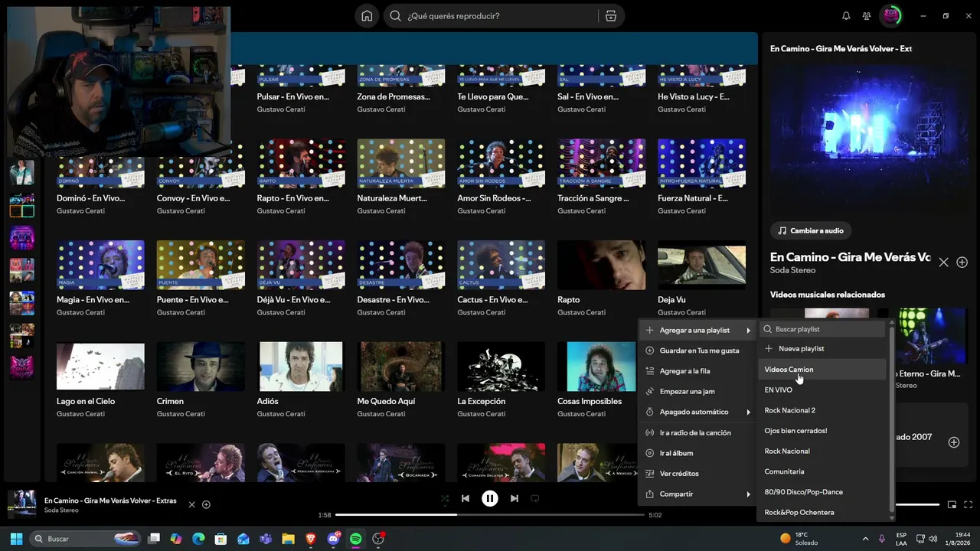This screenshot has height=551, width=980.
Task: Hide the video in the bottom bar
Action: 192,504
